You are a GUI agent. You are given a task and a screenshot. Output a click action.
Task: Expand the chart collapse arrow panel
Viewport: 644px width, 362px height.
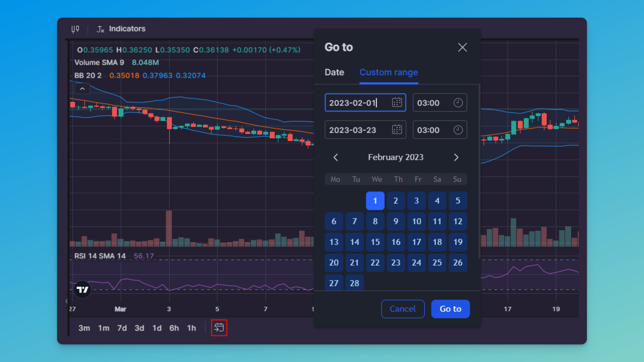pos(82,88)
